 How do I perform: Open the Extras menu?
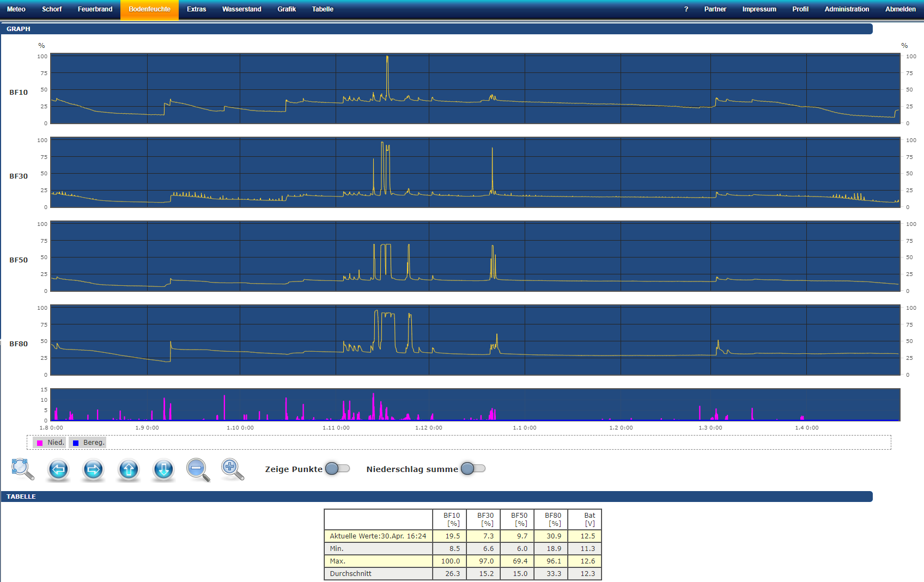(x=196, y=9)
